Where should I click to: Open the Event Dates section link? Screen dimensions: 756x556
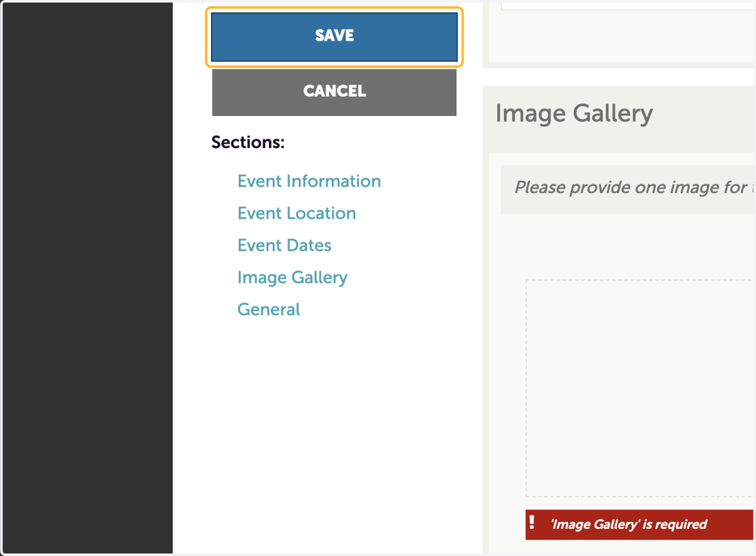coord(284,246)
